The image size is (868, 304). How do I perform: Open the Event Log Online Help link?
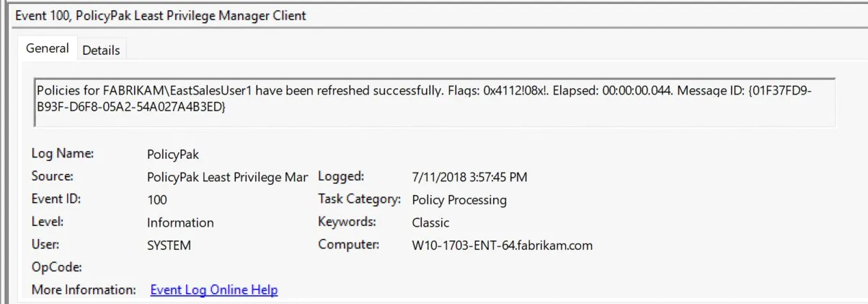[x=213, y=290]
